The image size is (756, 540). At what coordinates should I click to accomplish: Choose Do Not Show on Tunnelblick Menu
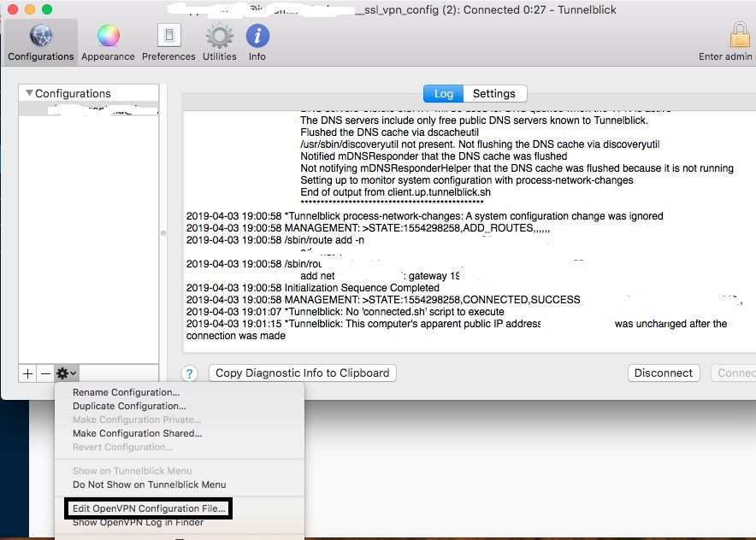[x=149, y=484]
